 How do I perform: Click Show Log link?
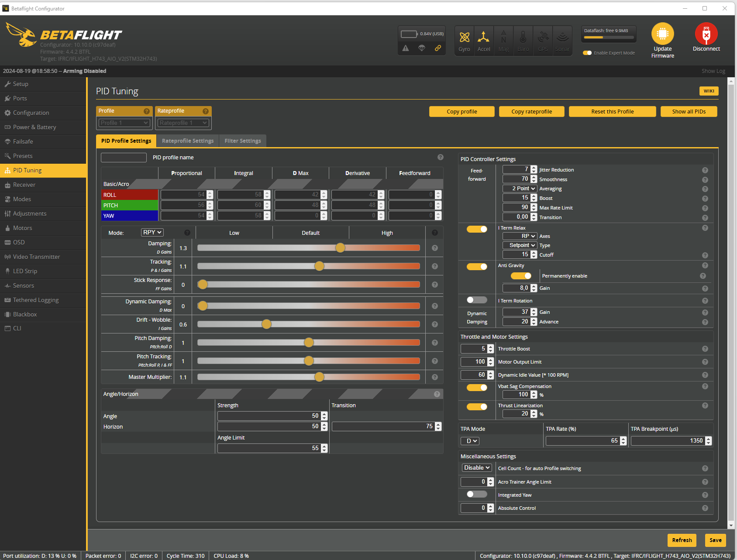(713, 71)
